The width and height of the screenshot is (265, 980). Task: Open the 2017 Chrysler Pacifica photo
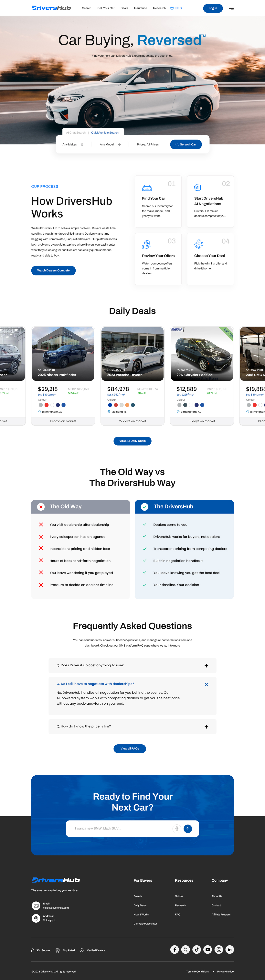coord(202,354)
